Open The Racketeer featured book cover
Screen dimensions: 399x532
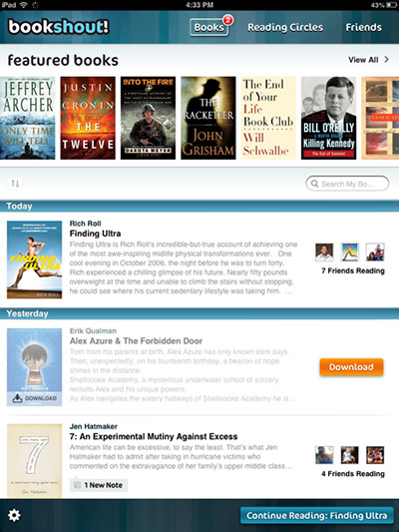(208, 118)
